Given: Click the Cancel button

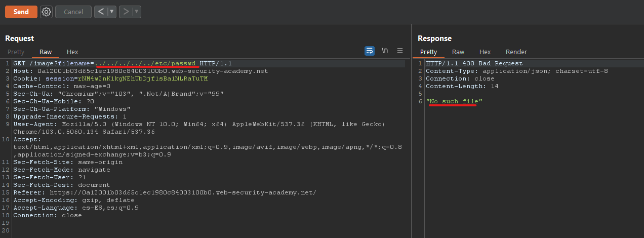Looking at the screenshot, I should pos(73,12).
